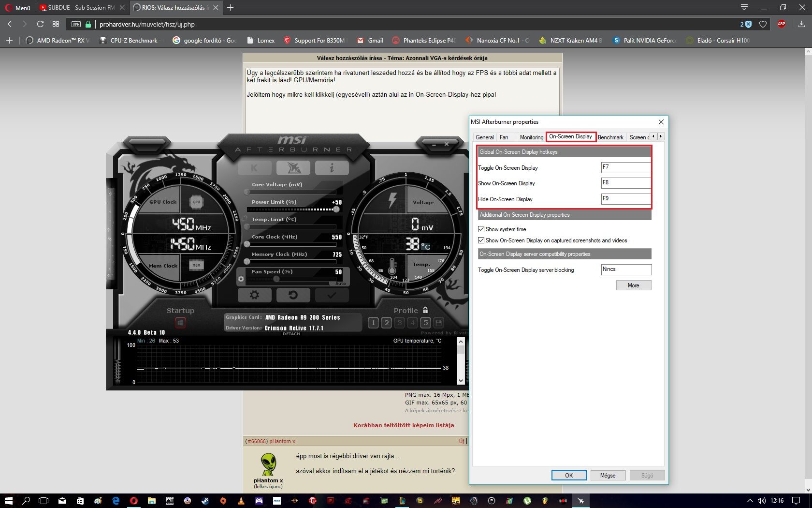Add page to bookmarks with heart icon

tap(763, 24)
